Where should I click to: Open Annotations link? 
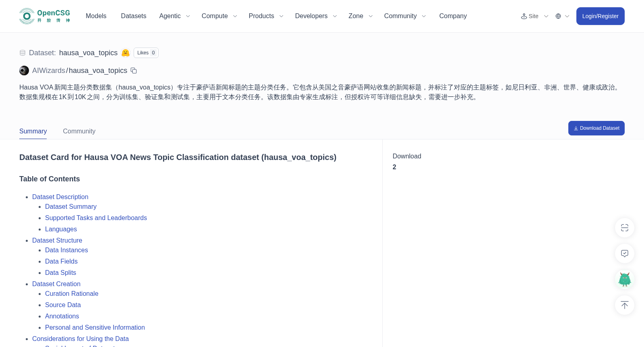point(62,316)
